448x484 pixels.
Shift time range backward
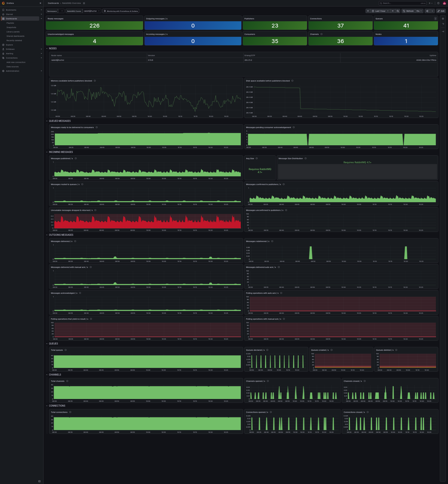368,11
